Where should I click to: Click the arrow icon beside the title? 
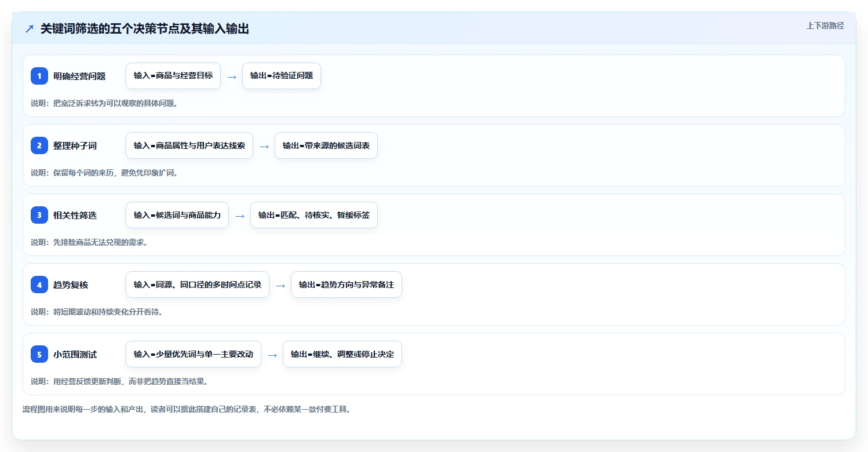pos(30,28)
